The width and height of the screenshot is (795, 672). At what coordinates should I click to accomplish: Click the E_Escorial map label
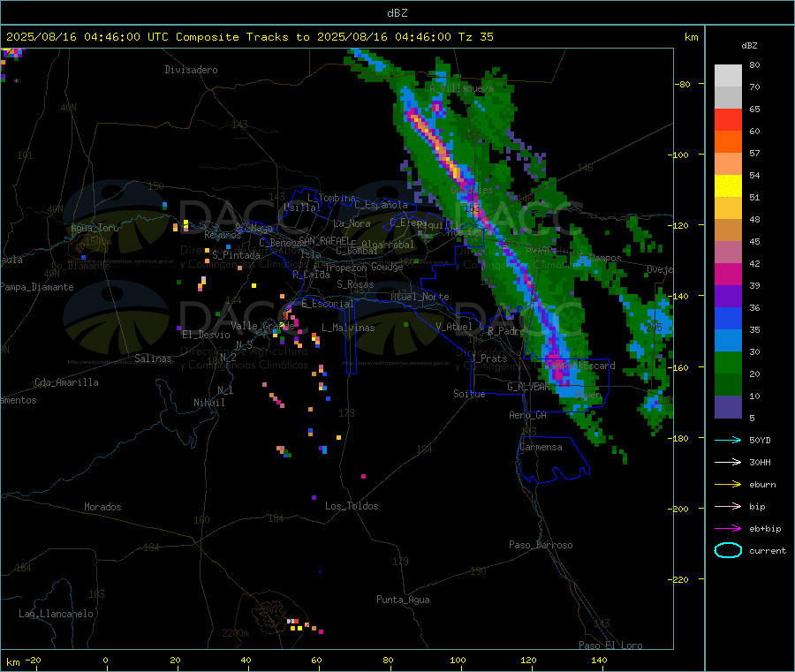328,304
